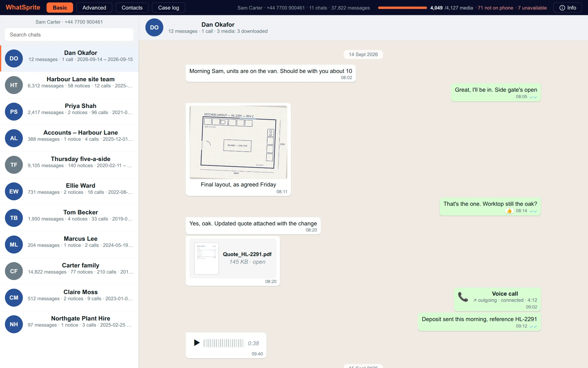This screenshot has height=368, width=588.
Task: Select the Dan Okafor chat title
Action: tap(81, 53)
